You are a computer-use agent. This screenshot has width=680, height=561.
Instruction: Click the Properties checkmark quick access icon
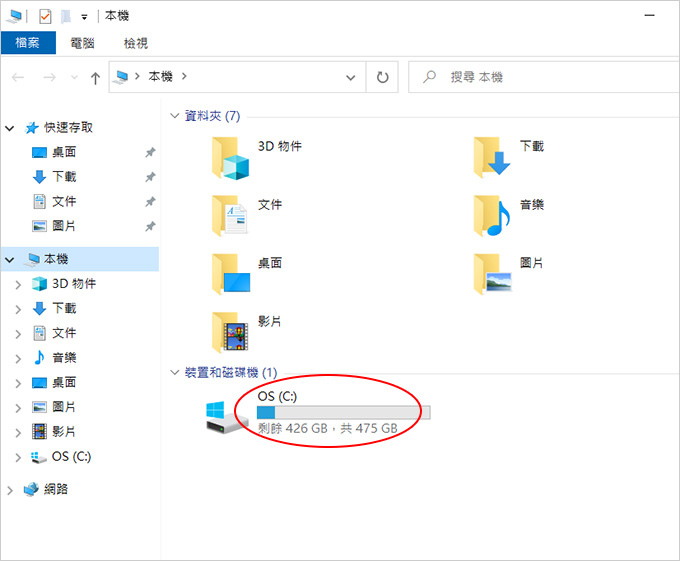(x=45, y=16)
